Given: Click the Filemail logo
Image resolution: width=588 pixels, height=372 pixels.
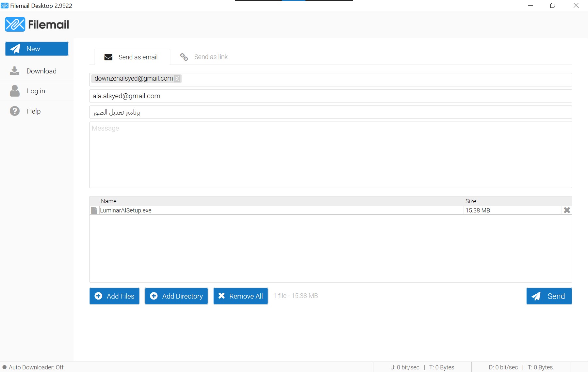Looking at the screenshot, I should tap(37, 24).
